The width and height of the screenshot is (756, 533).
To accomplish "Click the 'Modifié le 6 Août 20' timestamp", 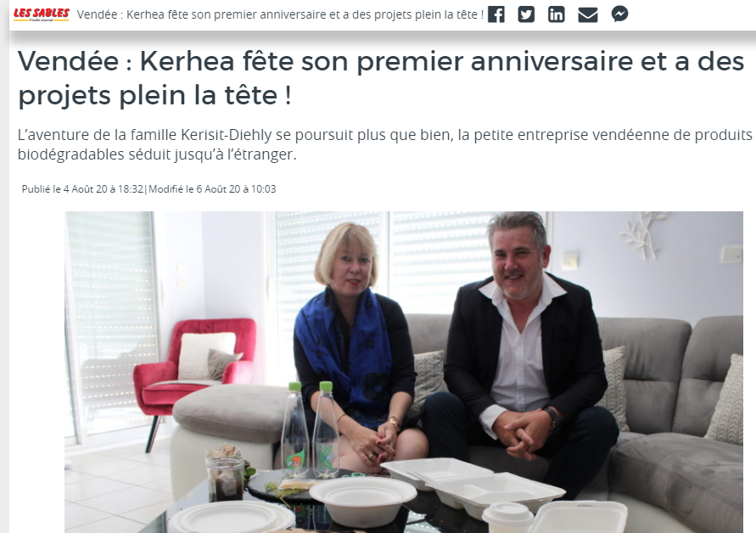I will tap(212, 189).
